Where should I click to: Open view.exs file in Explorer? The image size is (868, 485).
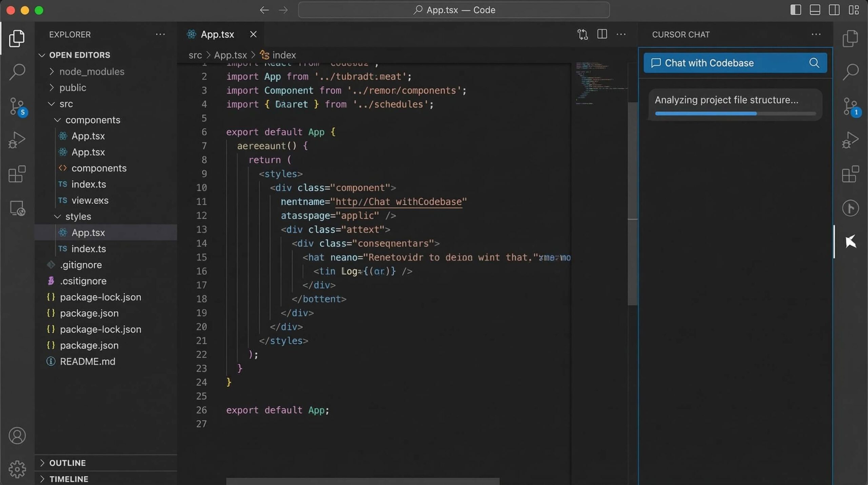106,200
